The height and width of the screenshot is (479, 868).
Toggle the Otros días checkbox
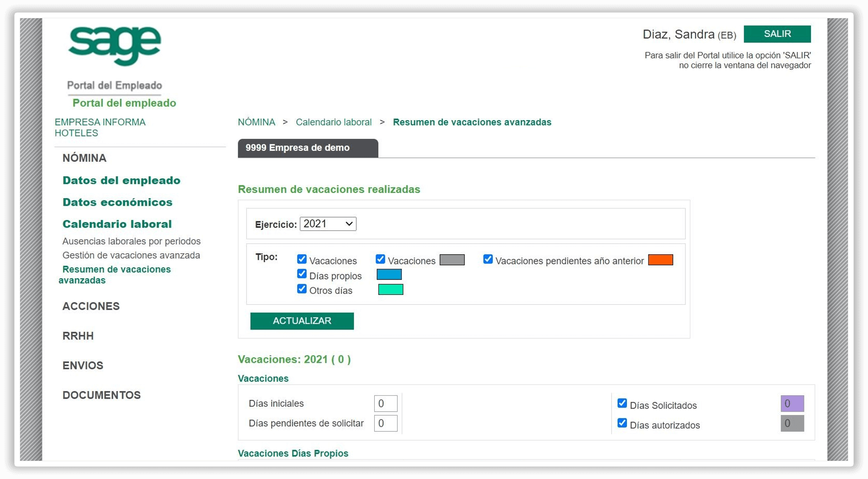302,289
